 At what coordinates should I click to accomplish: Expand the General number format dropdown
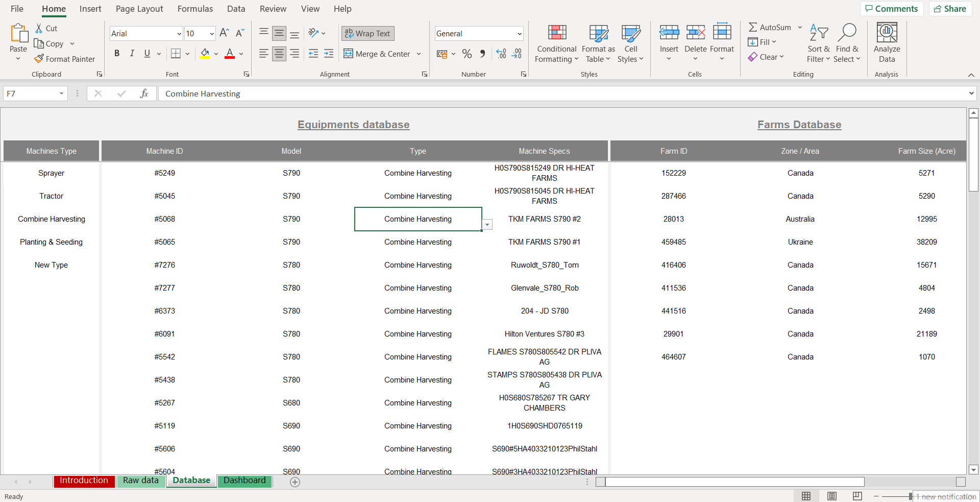pos(519,34)
